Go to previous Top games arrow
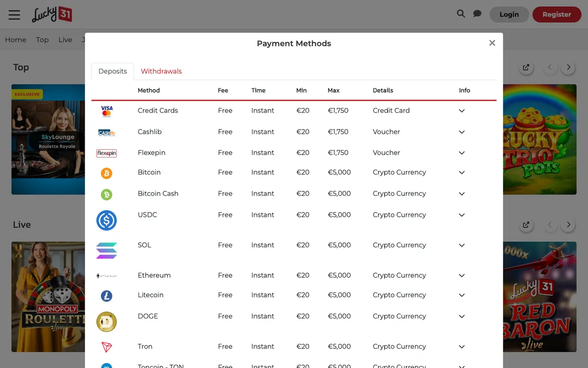Image resolution: width=588 pixels, height=368 pixels. click(550, 68)
